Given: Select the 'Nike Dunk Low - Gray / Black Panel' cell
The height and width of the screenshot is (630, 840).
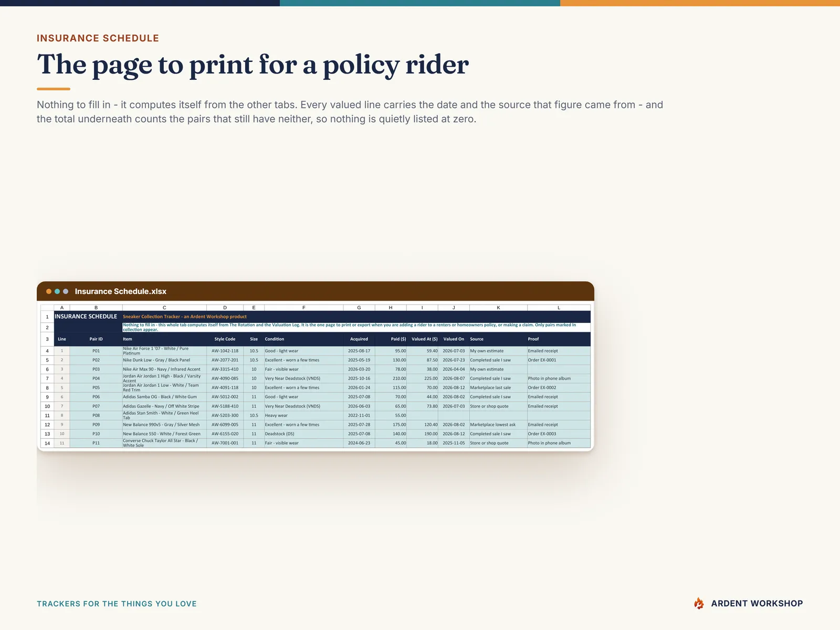Looking at the screenshot, I should click(164, 360).
